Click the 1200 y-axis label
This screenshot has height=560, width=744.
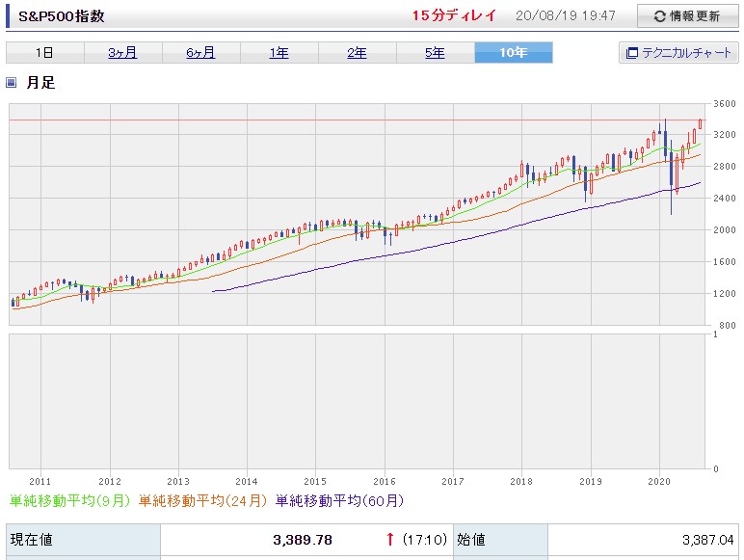(725, 294)
